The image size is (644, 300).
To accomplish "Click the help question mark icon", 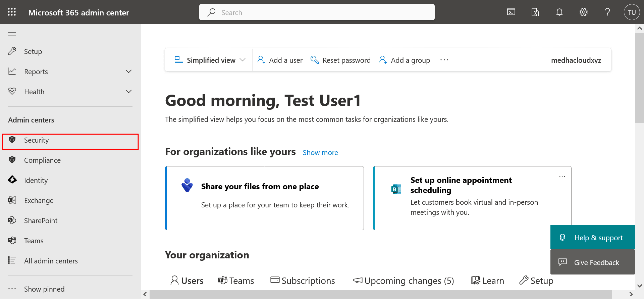I will click(x=607, y=12).
